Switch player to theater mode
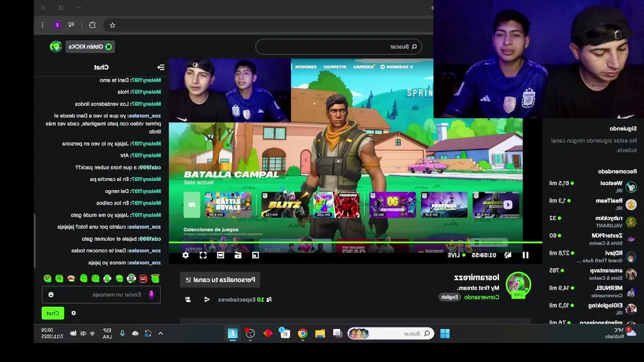The width and height of the screenshot is (644, 362). coord(220,255)
